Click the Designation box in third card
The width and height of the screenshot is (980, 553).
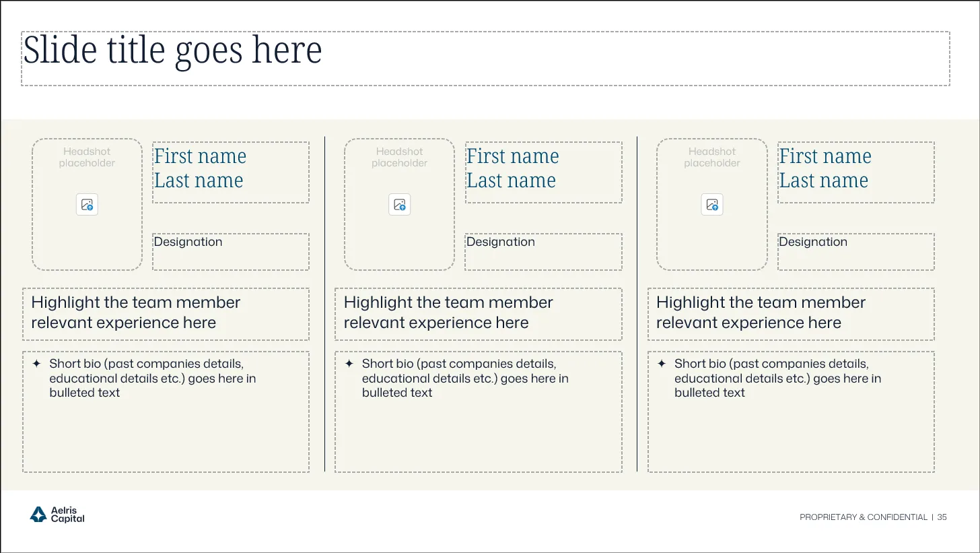point(856,252)
